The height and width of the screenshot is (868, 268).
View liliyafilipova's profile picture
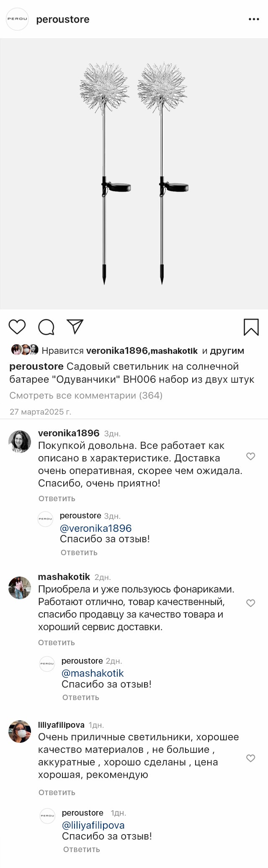[x=20, y=731]
